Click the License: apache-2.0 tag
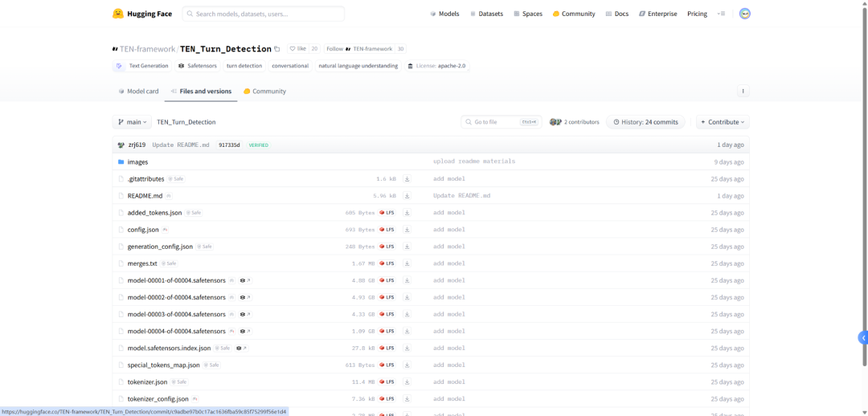The width and height of the screenshot is (868, 416). point(437,66)
